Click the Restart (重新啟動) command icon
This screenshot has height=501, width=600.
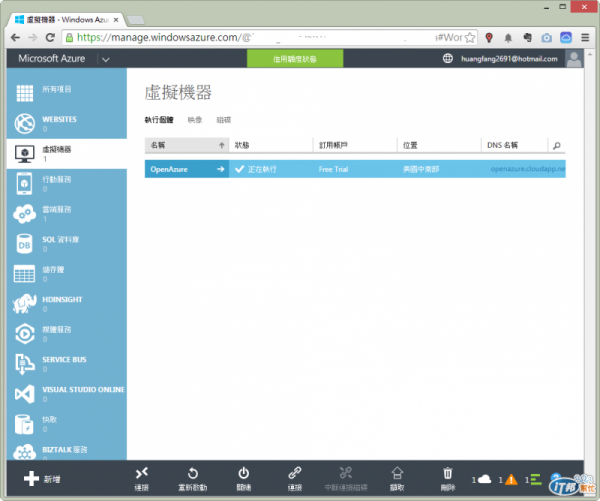point(192,473)
